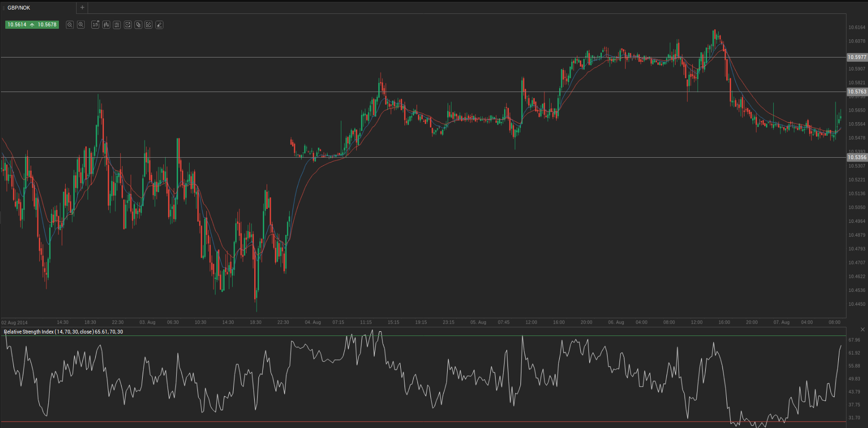This screenshot has width=868, height=428.
Task: Click the 04. Aug date marker on time axis
Action: tap(313, 322)
